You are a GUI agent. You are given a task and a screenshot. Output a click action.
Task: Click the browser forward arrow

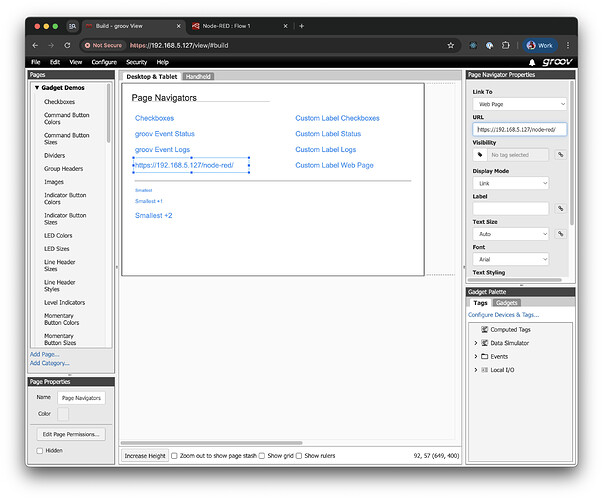click(51, 45)
